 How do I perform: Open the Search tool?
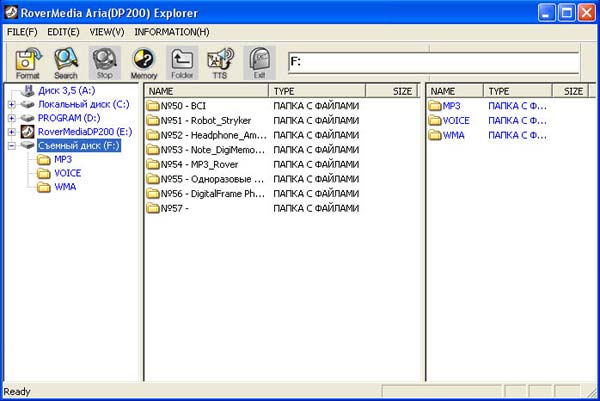point(66,63)
